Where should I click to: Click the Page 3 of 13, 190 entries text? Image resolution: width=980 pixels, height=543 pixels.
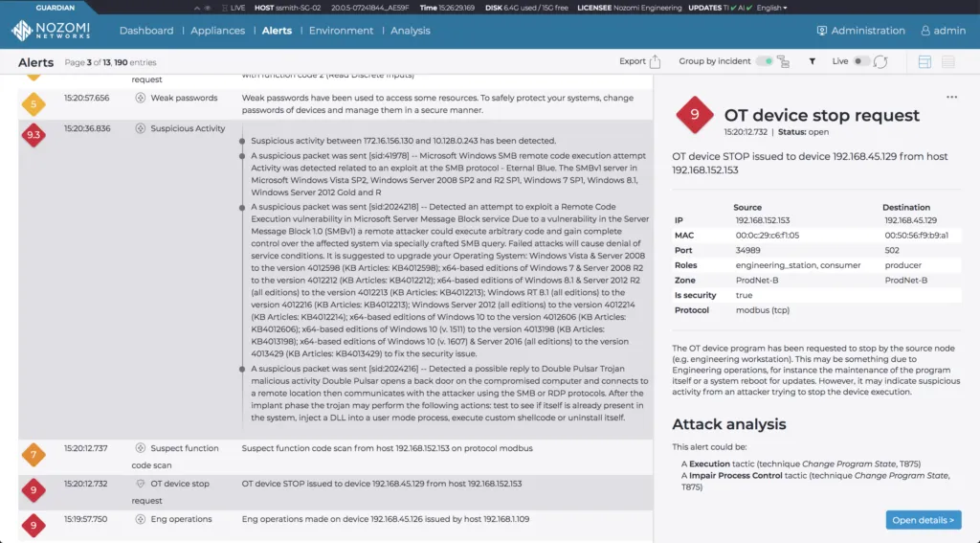[x=111, y=62]
